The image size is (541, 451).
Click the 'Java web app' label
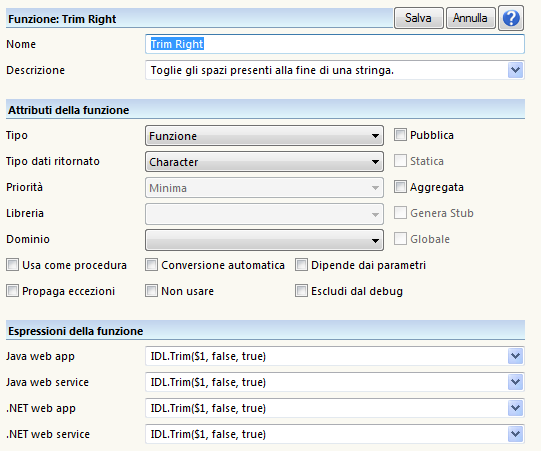tap(40, 356)
